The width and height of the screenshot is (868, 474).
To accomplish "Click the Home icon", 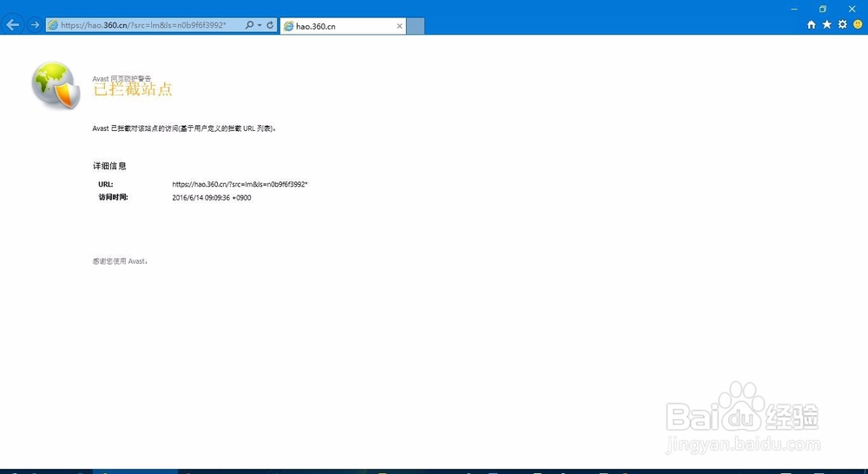I will point(812,25).
